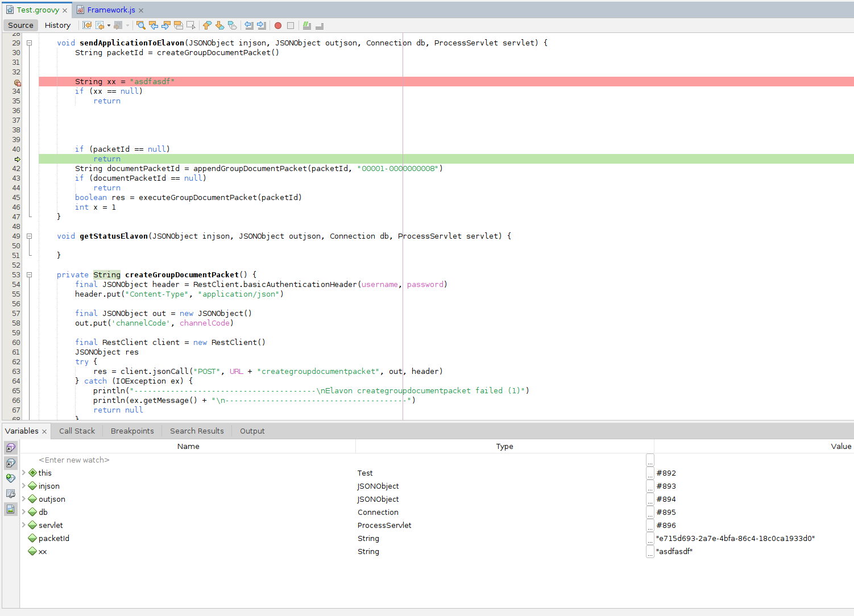Click the find next occurrence icon
Viewport: 854px width, 616px height.
point(166,25)
